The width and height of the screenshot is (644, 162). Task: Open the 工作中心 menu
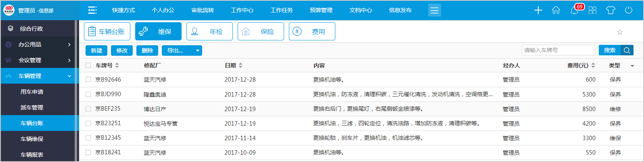[242, 10]
